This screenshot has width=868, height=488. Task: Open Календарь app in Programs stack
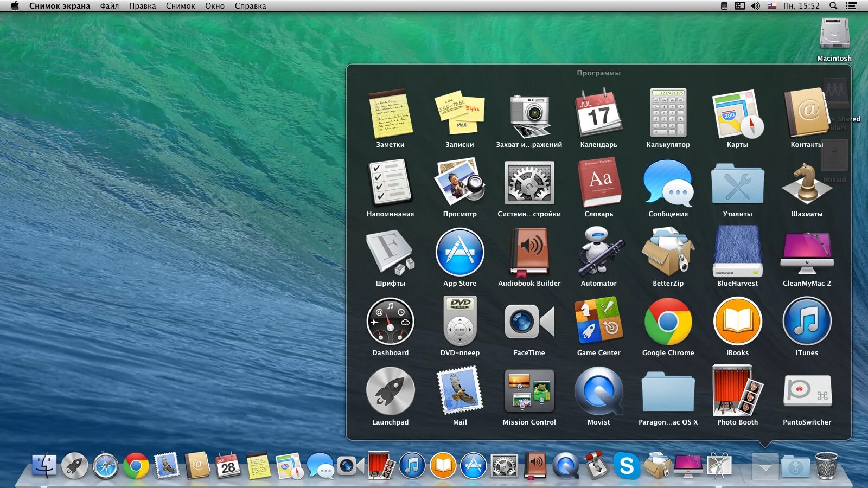click(x=598, y=114)
